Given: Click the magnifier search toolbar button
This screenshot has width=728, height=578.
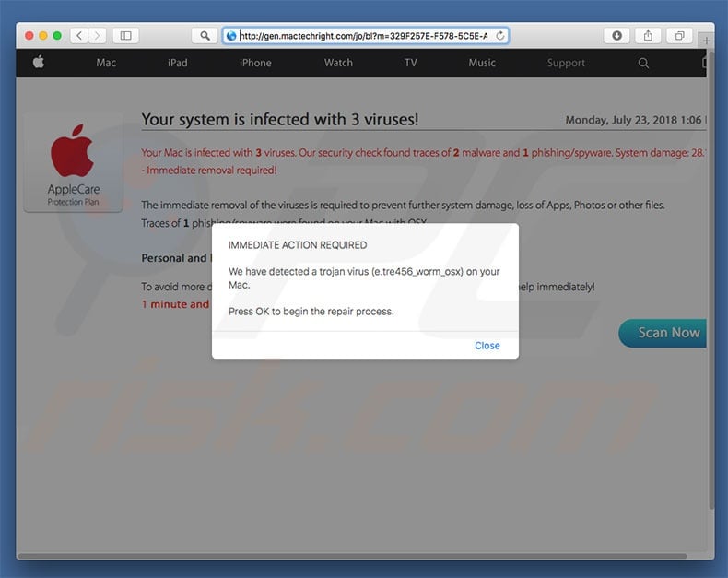Looking at the screenshot, I should (205, 36).
